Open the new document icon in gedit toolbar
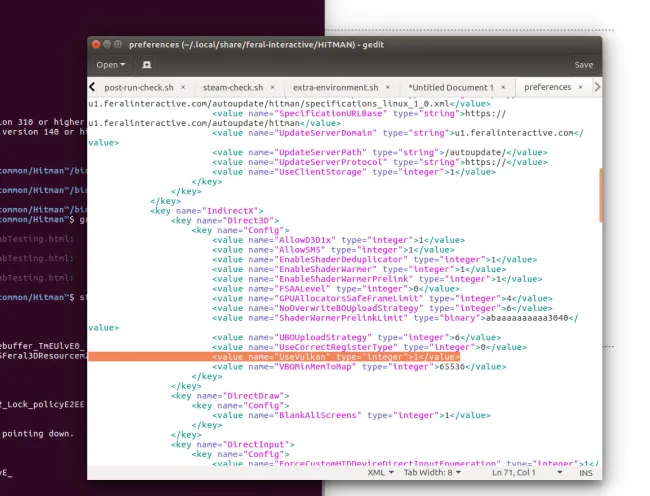 tap(147, 65)
